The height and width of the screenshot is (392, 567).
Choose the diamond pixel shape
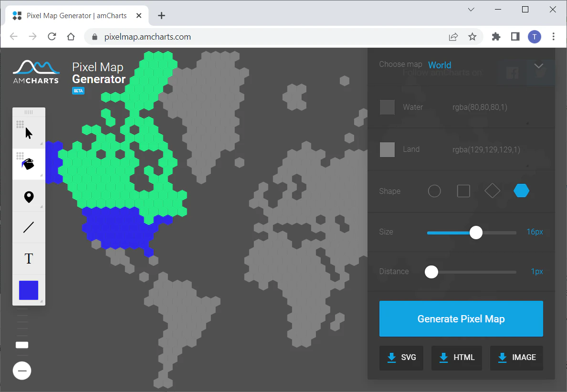pyautogui.click(x=492, y=191)
